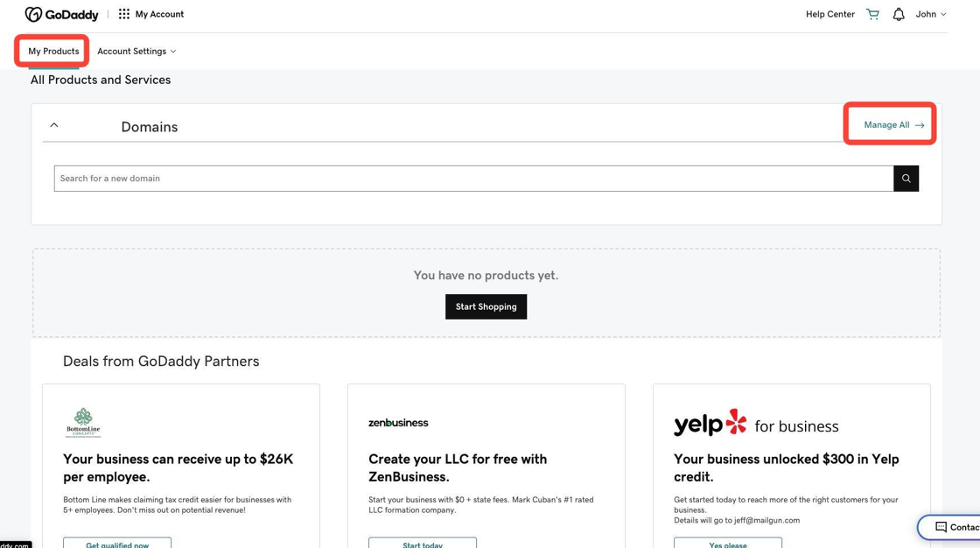Focus the Search for a new domain field
The image size is (980, 548).
(473, 179)
